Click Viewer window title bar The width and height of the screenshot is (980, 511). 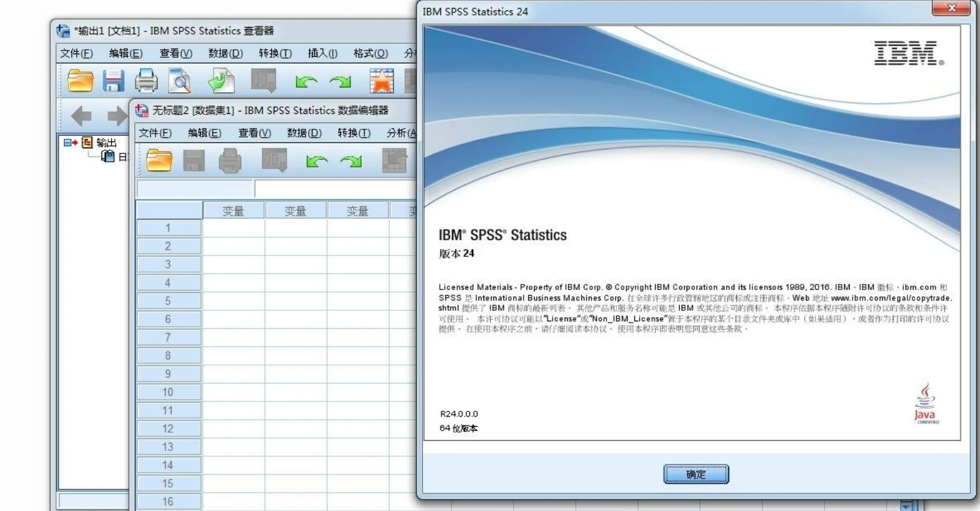(234, 30)
